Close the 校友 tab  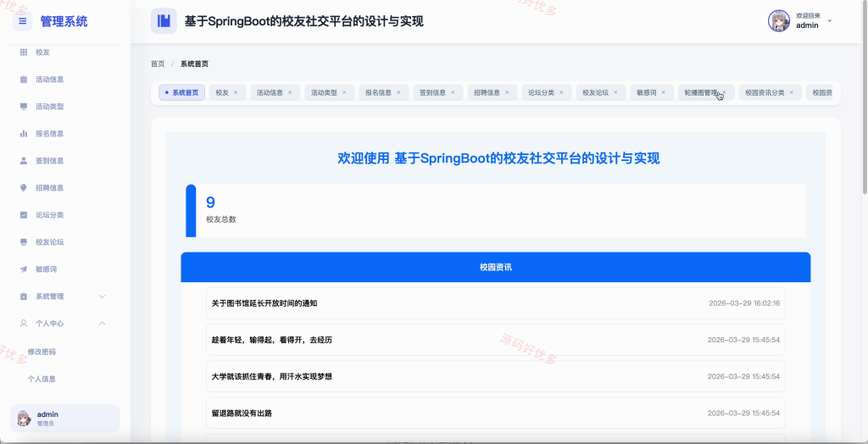click(x=236, y=92)
